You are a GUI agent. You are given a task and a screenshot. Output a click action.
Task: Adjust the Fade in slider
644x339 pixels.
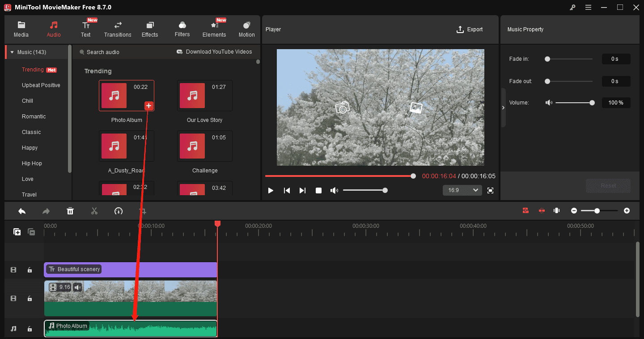click(x=569, y=59)
